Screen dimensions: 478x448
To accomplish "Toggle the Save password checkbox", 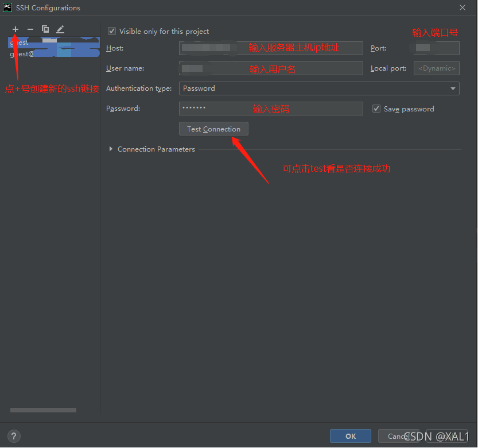I will pyautogui.click(x=376, y=109).
